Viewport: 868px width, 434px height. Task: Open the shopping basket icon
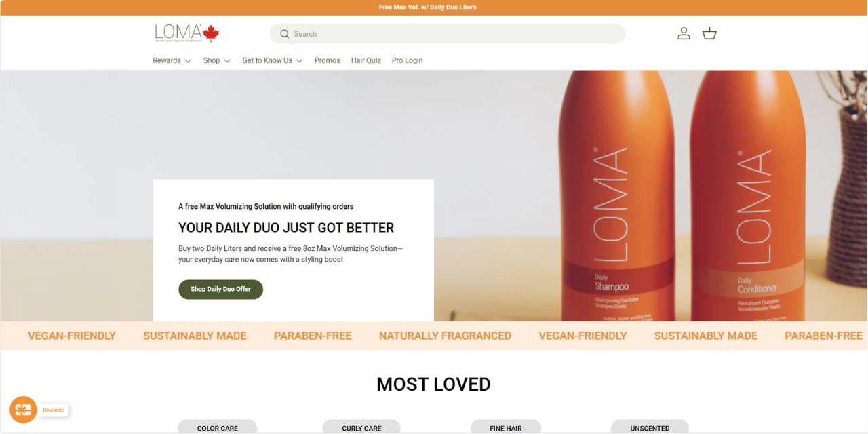click(709, 33)
